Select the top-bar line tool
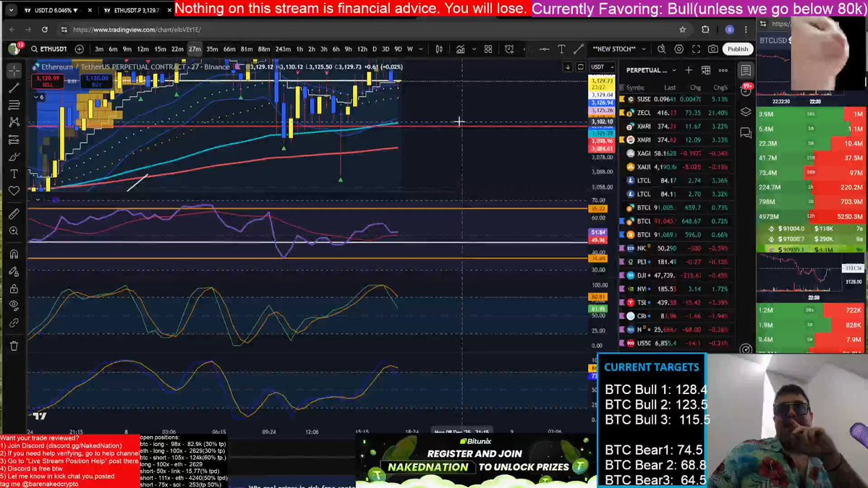The width and height of the screenshot is (868, 488). click(578, 49)
